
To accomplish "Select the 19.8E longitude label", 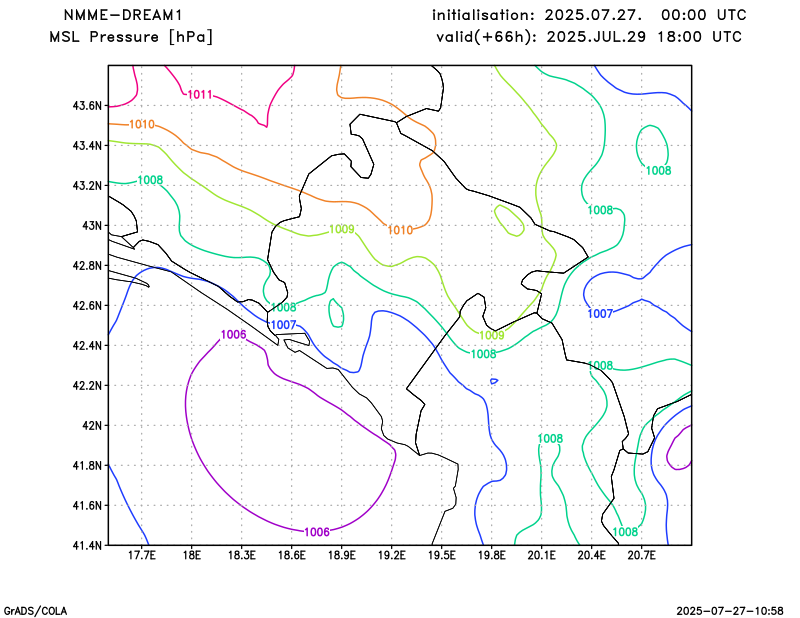I will click(x=491, y=555).
